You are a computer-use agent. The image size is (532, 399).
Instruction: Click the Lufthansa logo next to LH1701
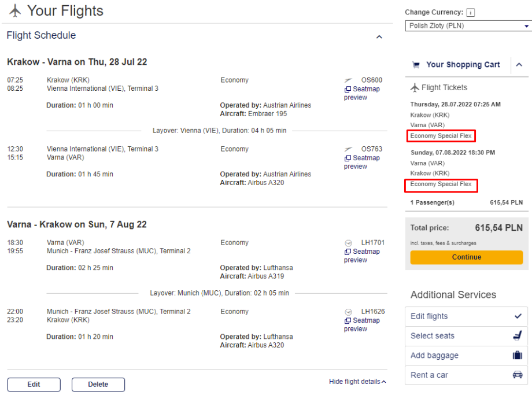point(348,243)
